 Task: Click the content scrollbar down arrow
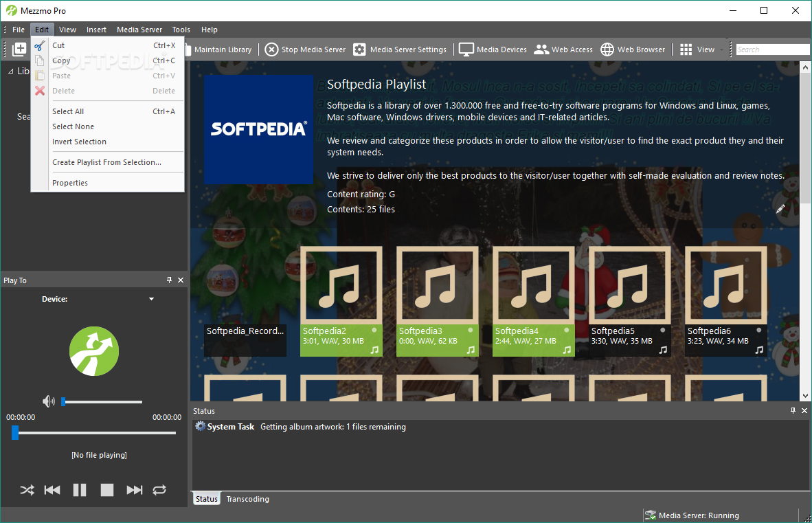click(x=805, y=396)
